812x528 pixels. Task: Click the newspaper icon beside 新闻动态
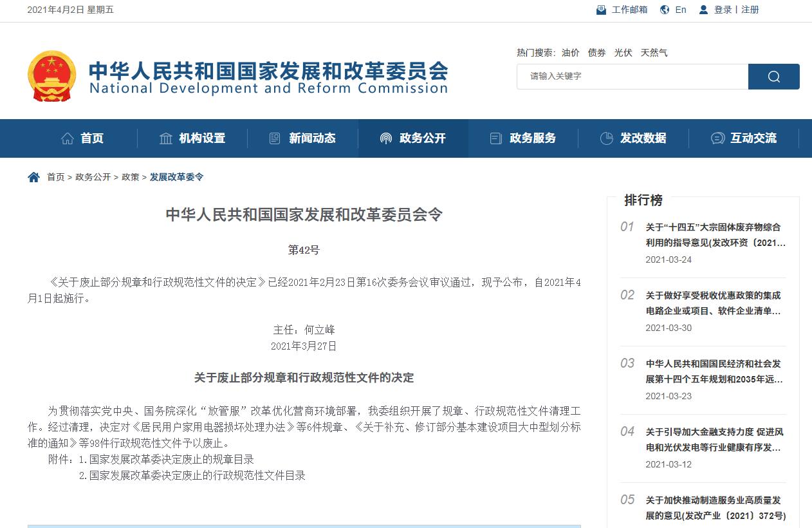click(x=275, y=138)
